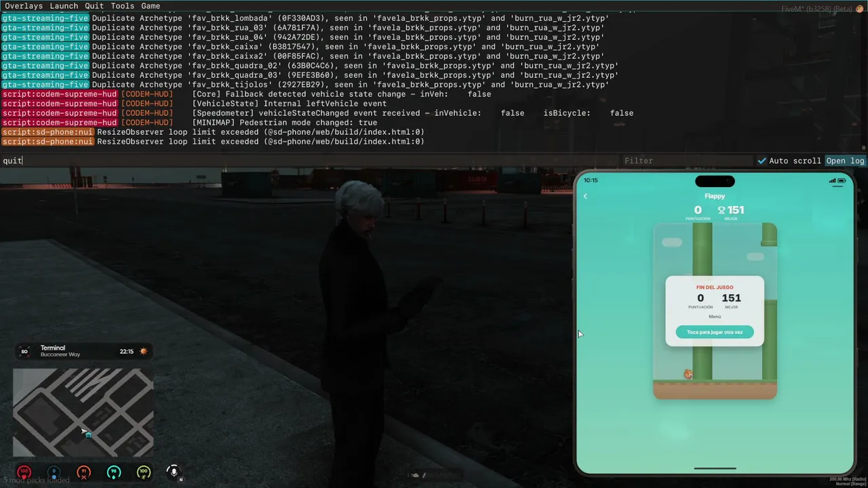Open the Tools menu
Screen dimensions: 868x488
tap(123, 6)
